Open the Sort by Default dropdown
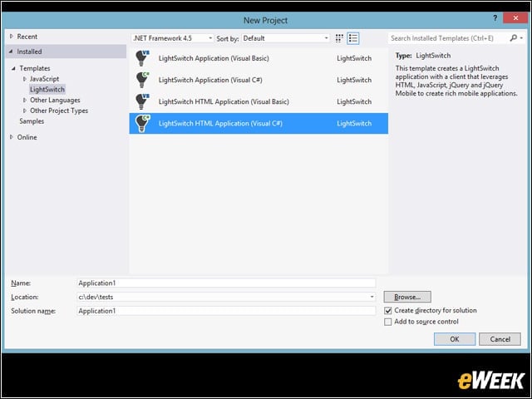The image size is (532, 399). point(285,38)
